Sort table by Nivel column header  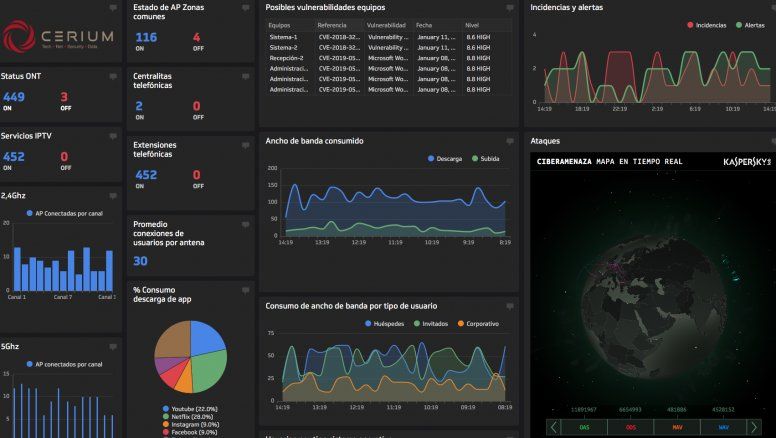point(472,24)
